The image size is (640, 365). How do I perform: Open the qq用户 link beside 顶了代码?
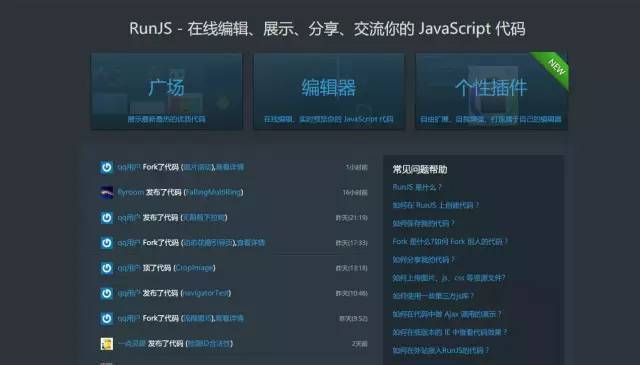(x=129, y=268)
